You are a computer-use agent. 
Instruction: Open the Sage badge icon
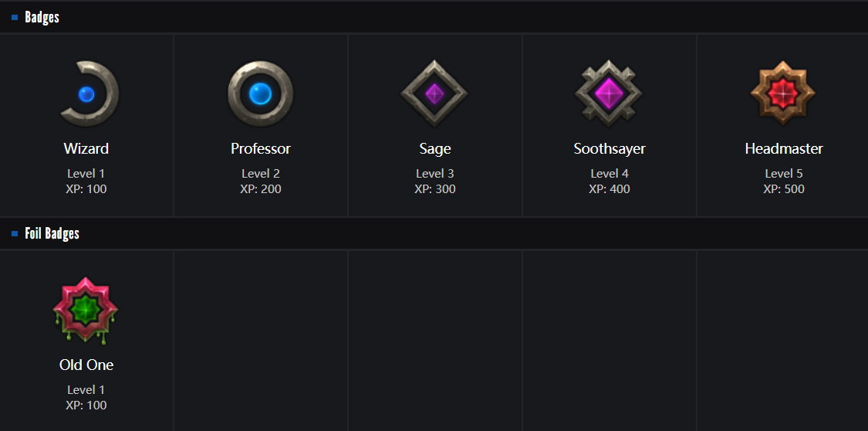coord(434,93)
